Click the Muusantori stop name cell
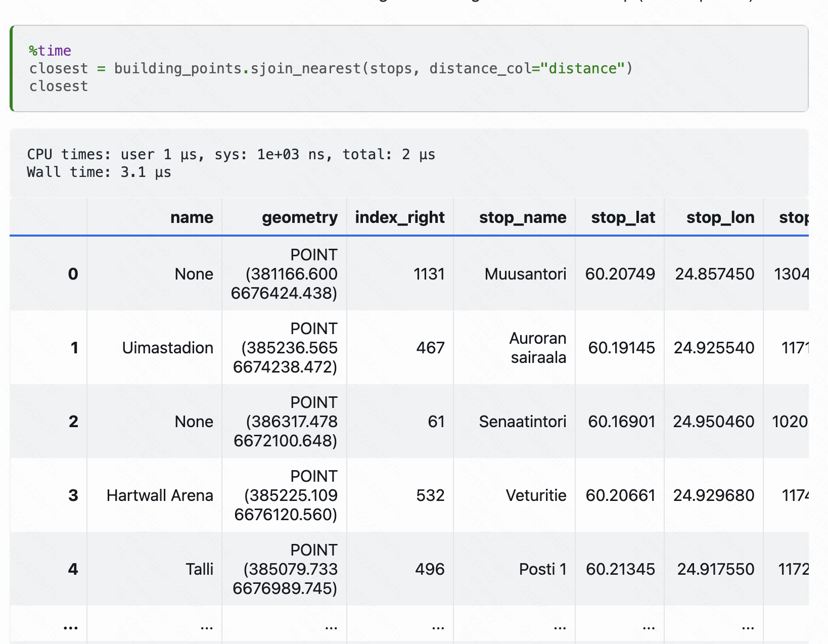 pyautogui.click(x=525, y=274)
